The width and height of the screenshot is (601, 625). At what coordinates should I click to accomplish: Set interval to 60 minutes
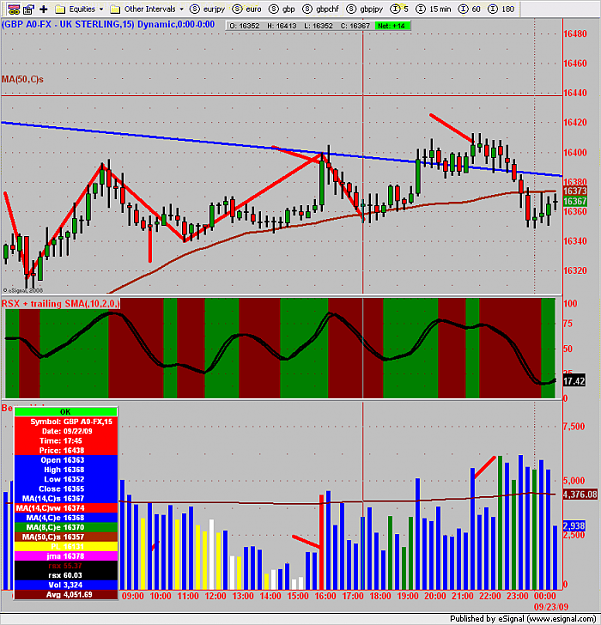(469, 9)
